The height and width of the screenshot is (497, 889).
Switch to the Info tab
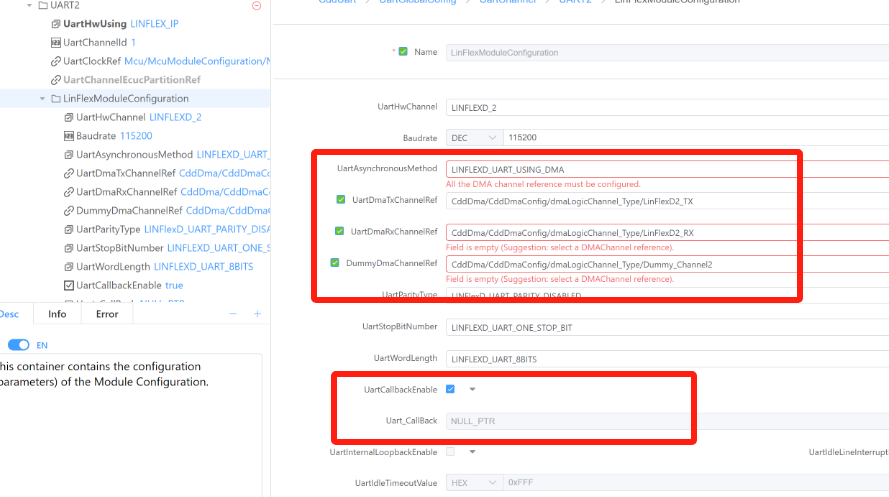(x=57, y=314)
